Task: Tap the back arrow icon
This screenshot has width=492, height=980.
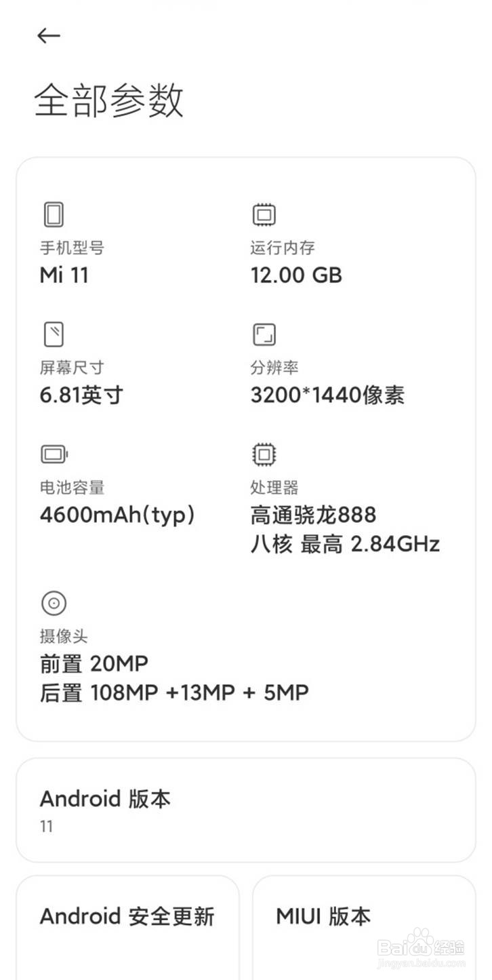Action: [x=48, y=35]
